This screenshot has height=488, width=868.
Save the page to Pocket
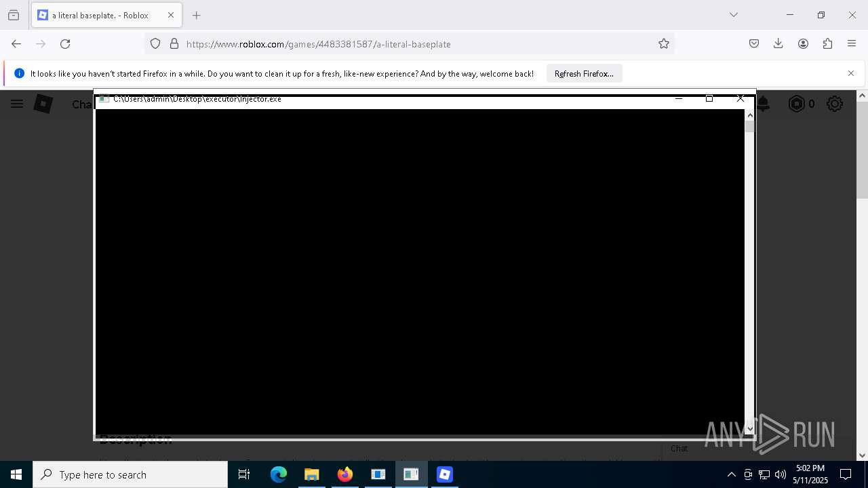click(x=754, y=43)
